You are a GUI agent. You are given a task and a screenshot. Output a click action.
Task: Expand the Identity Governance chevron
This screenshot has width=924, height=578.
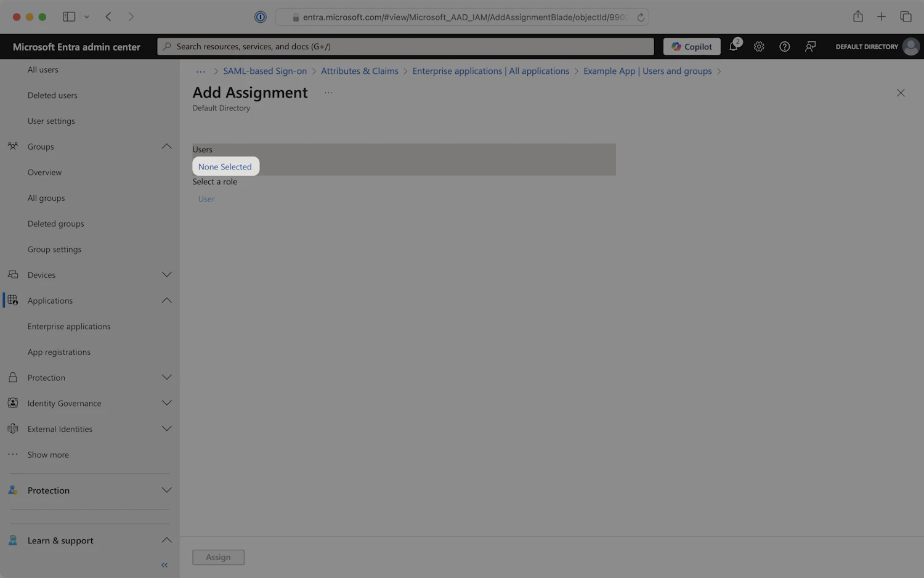(166, 402)
